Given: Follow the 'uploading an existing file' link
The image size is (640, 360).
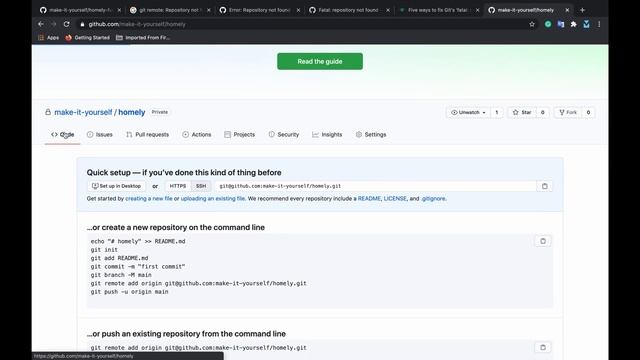Looking at the screenshot, I should pyautogui.click(x=213, y=199).
